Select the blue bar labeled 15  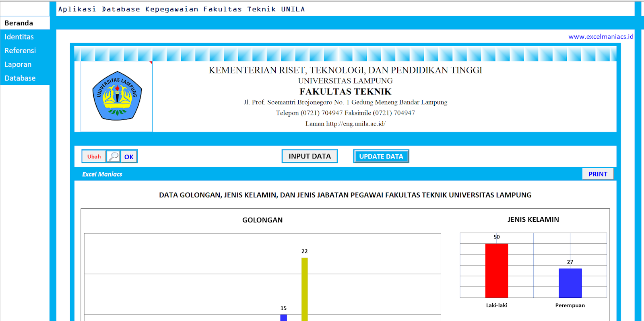coord(283,318)
